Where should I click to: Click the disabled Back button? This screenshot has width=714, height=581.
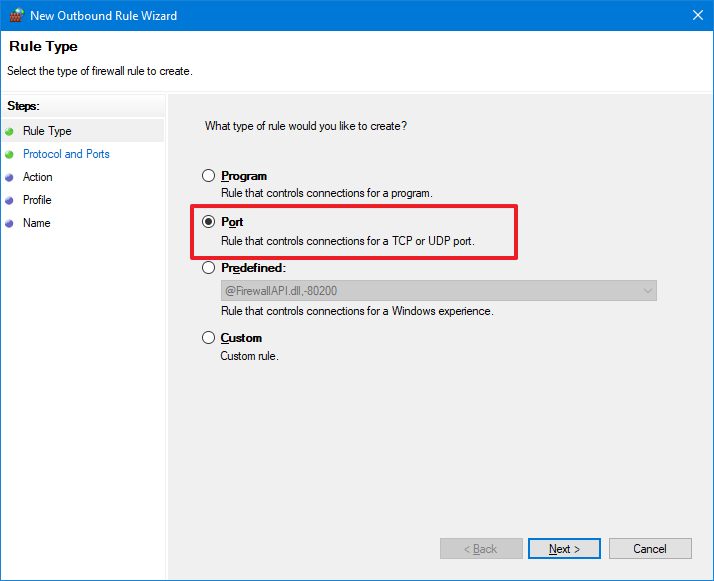coord(481,549)
